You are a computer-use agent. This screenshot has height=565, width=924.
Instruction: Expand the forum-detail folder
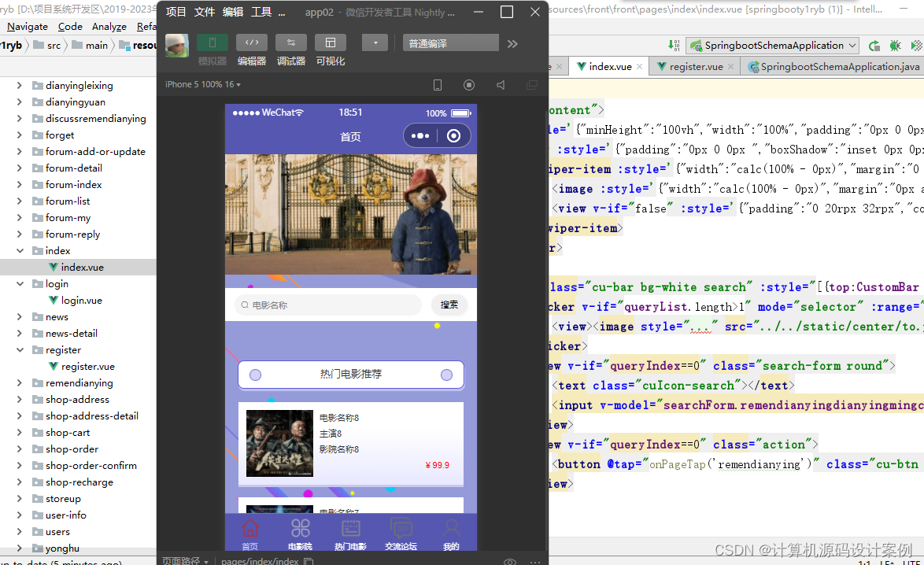pyautogui.click(x=20, y=168)
